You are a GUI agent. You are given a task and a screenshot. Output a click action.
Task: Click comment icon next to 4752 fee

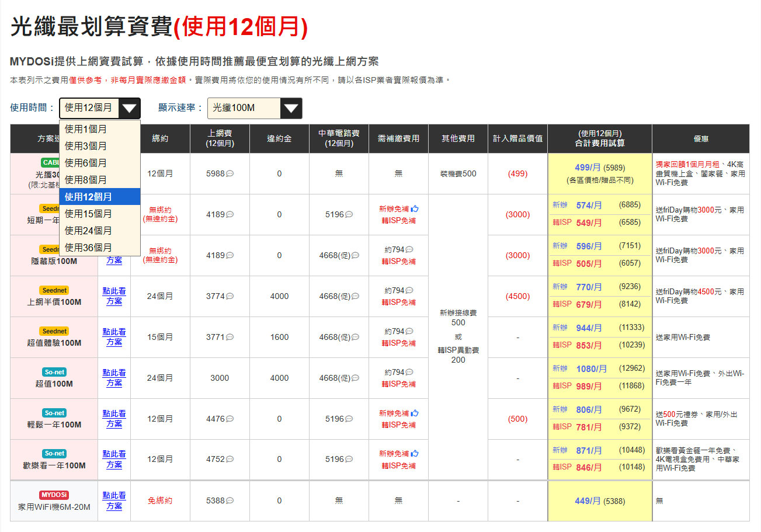click(230, 460)
